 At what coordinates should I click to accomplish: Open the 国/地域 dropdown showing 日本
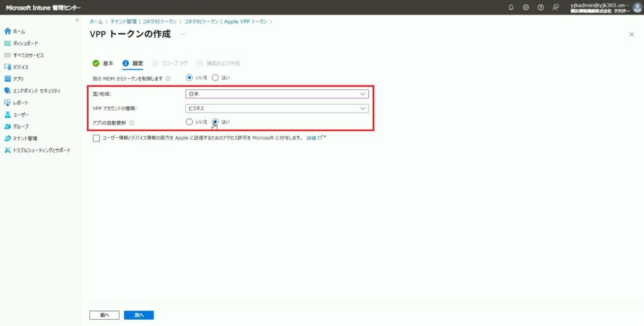(277, 94)
